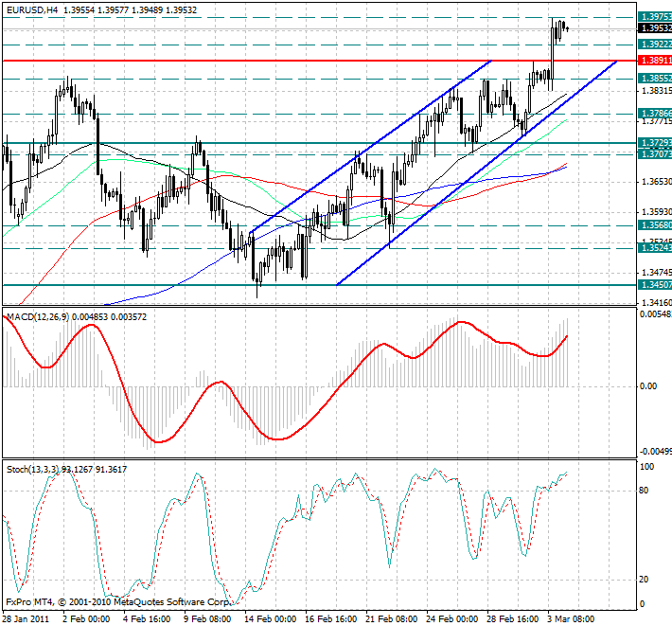
Task: Click the Stochastic 100 axis value
Action: click(x=646, y=467)
